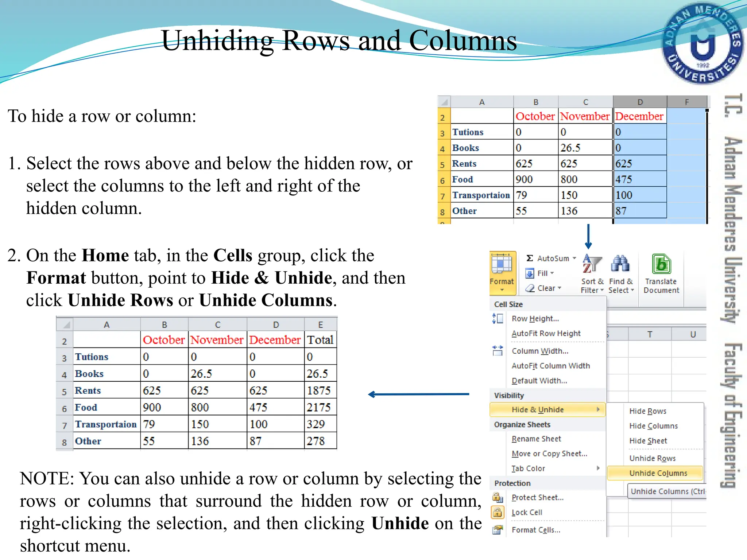747x560 pixels.
Task: Open the Format button dropdown arrow
Action: point(502,290)
